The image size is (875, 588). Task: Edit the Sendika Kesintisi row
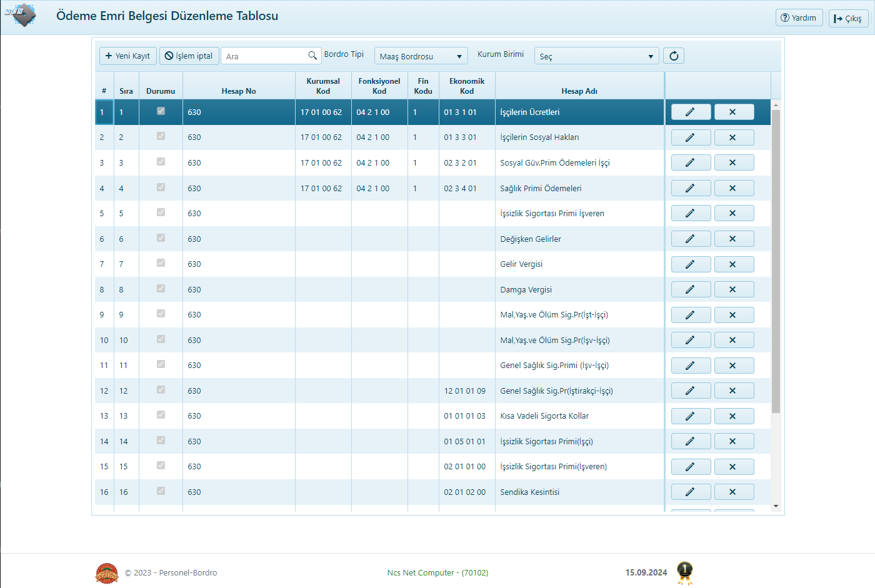(691, 492)
